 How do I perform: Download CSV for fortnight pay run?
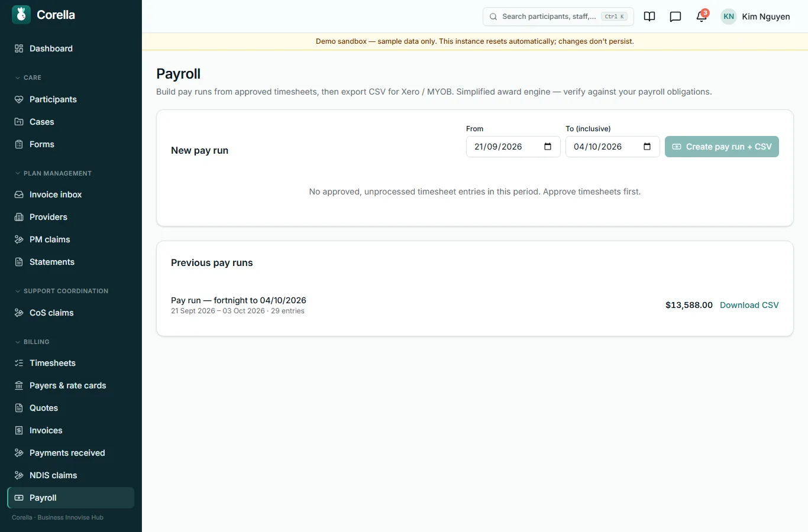(x=749, y=305)
